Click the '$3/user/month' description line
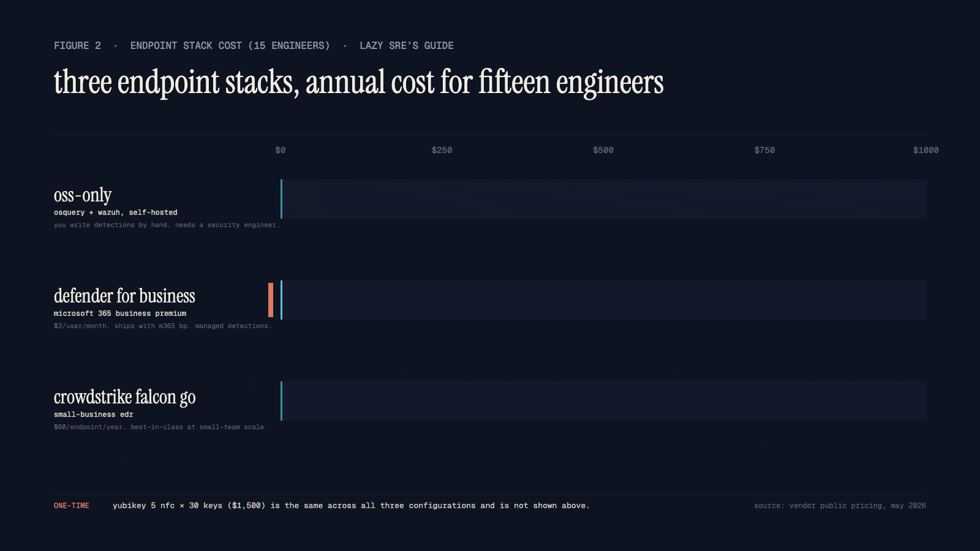Image resolution: width=980 pixels, height=551 pixels. [163, 326]
